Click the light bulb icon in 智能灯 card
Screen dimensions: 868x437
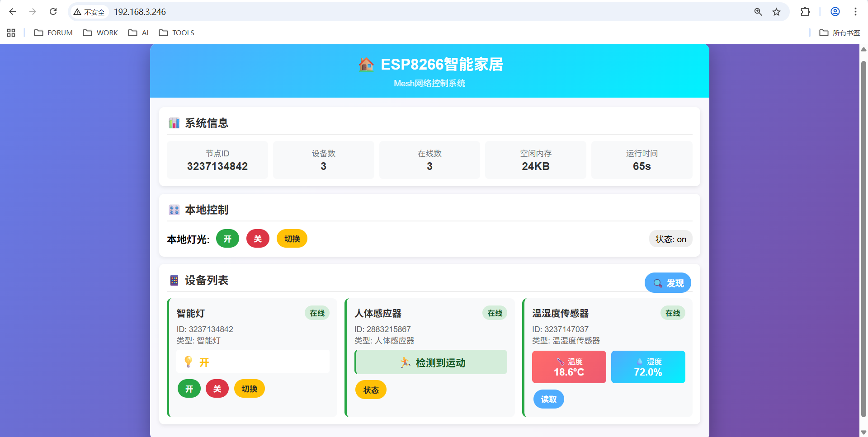189,362
